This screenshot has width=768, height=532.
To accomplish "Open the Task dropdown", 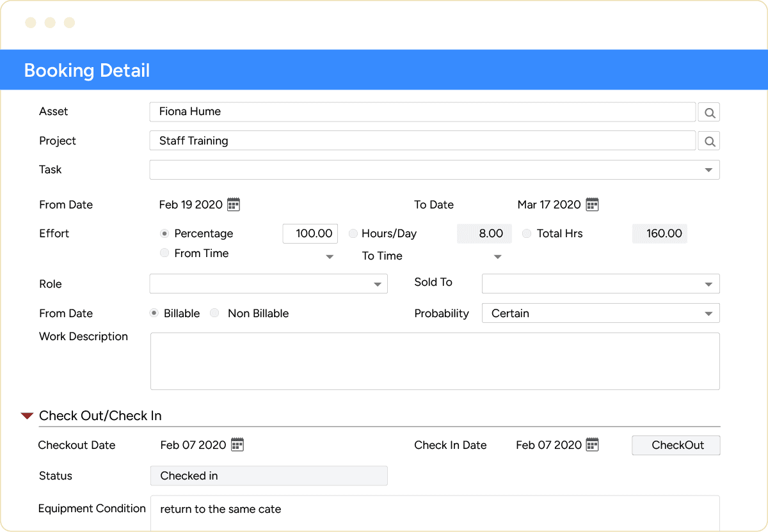I will [708, 169].
